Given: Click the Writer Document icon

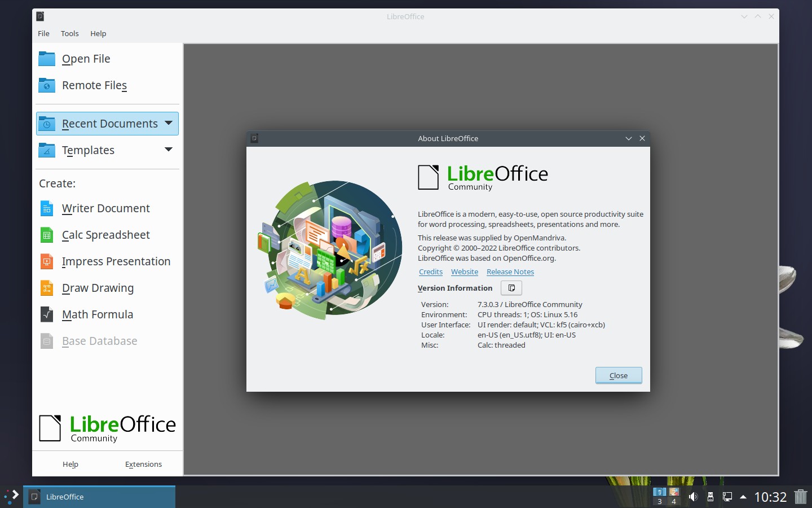Looking at the screenshot, I should pos(47,208).
